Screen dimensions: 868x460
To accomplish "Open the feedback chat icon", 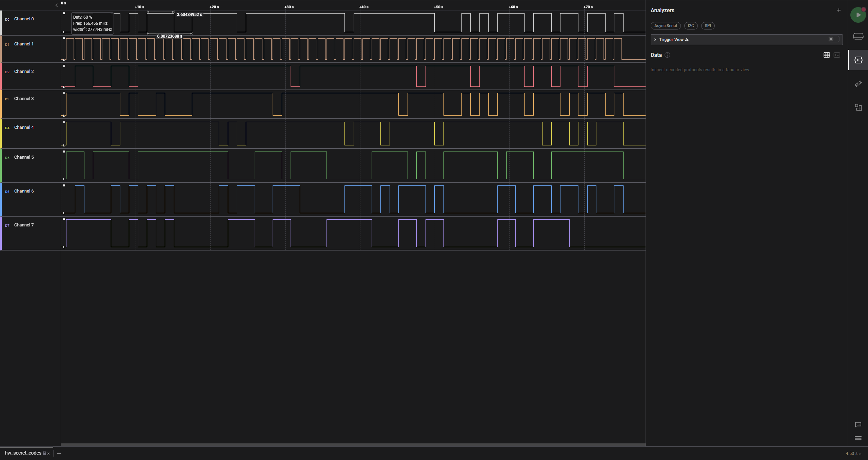I will pos(858,424).
